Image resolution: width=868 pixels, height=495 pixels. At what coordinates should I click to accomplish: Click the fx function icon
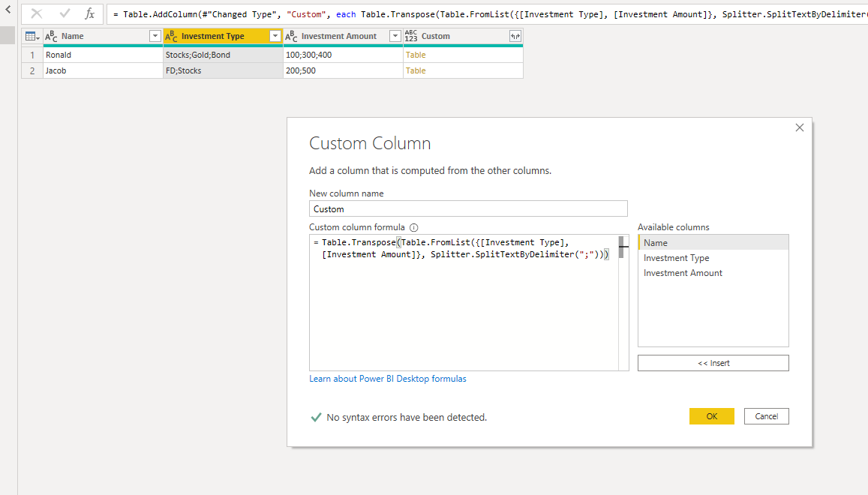90,13
